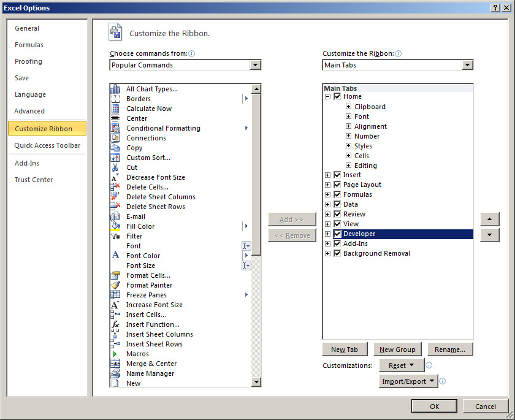Image resolution: width=515 pixels, height=420 pixels.
Task: Open the Reset customizations dropdown
Action: pyautogui.click(x=402, y=365)
